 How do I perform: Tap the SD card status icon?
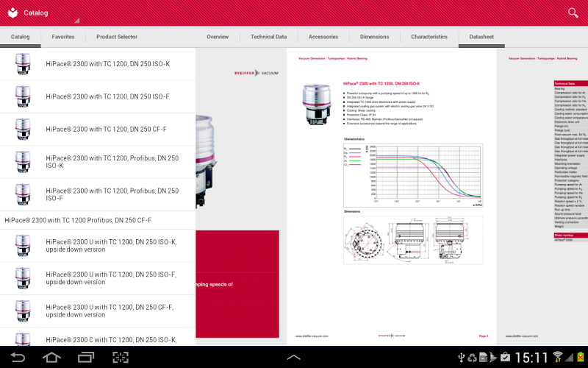point(483,358)
